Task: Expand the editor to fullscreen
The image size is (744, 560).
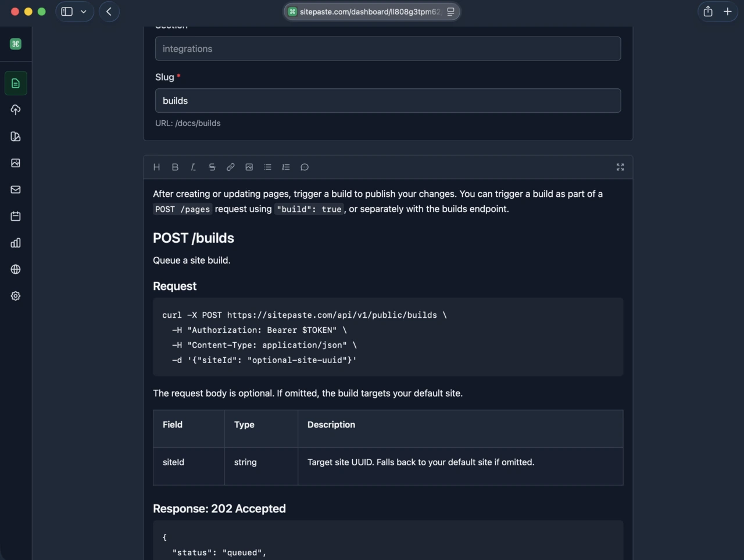Action: click(x=620, y=167)
